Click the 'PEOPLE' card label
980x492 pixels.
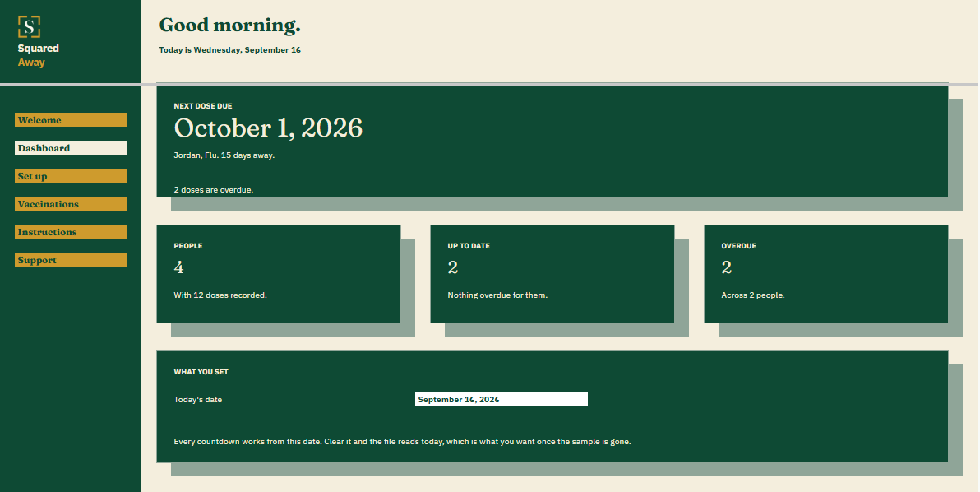pyautogui.click(x=188, y=246)
